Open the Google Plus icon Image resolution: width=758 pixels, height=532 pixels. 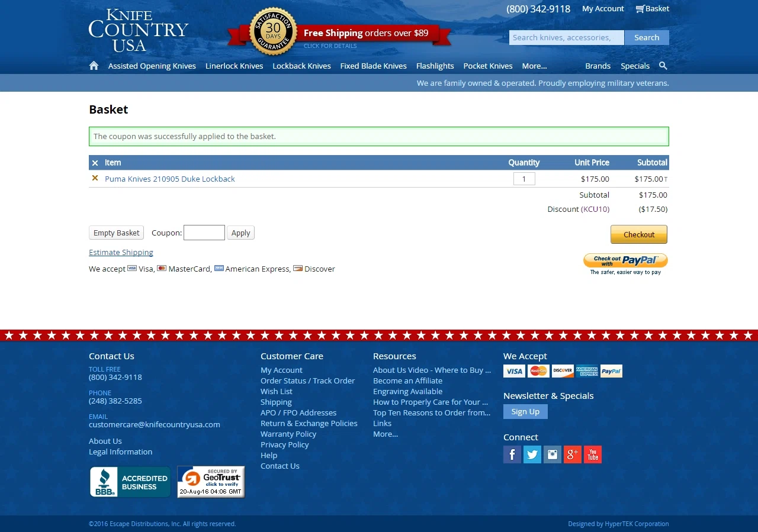[x=573, y=454]
